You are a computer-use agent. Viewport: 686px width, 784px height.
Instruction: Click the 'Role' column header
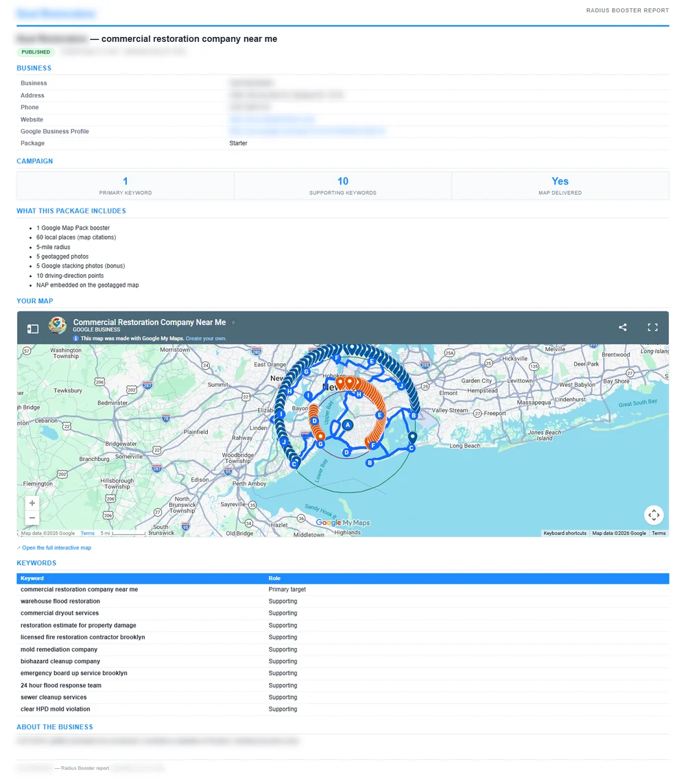[274, 578]
